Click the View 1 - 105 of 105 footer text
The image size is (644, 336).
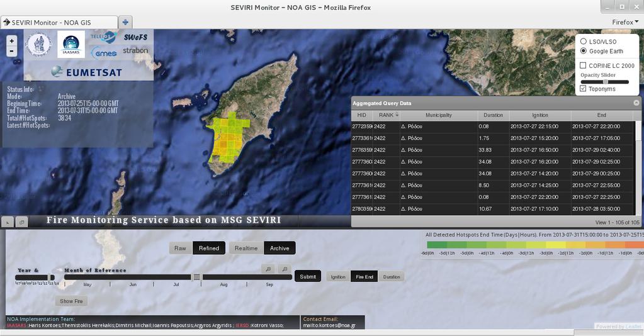pyautogui.click(x=618, y=222)
